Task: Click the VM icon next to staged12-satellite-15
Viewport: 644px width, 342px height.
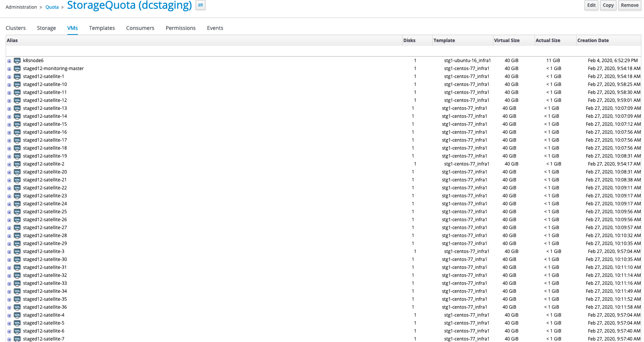Action: [x=17, y=124]
